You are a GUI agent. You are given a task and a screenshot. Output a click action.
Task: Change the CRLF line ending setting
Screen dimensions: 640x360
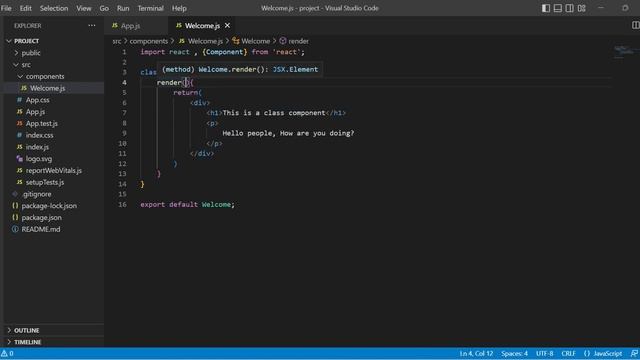click(568, 353)
